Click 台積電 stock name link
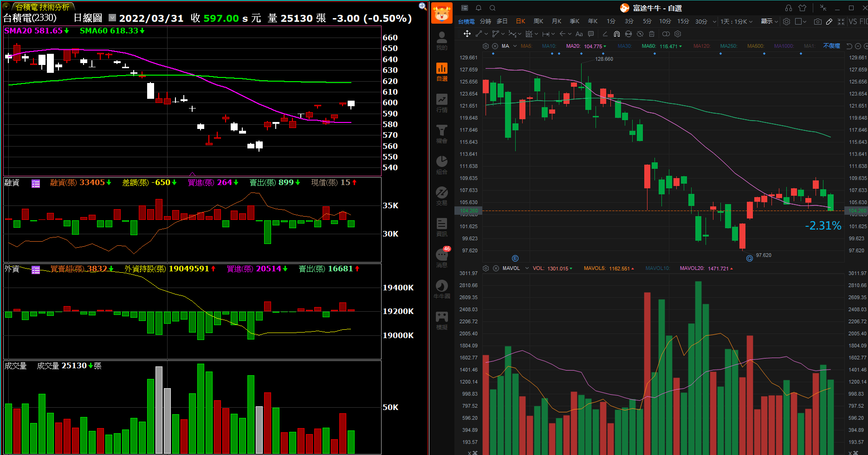Viewport: 868px width, 455px height. click(x=466, y=21)
